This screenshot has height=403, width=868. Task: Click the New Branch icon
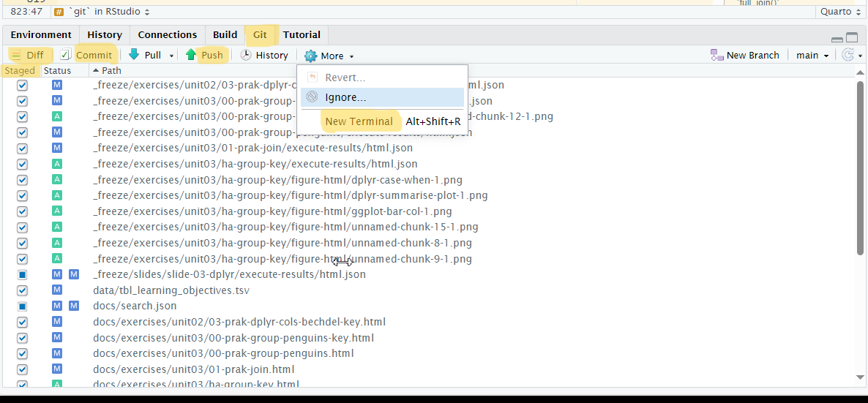click(717, 56)
